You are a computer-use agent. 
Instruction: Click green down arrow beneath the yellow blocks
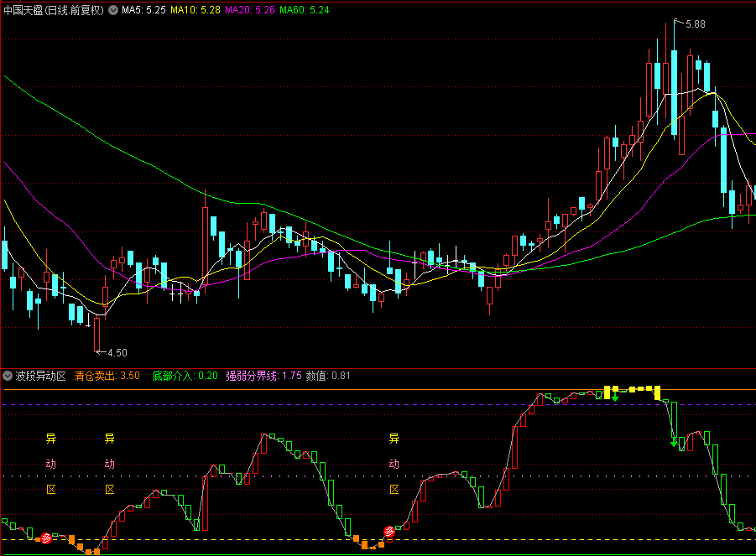click(615, 397)
